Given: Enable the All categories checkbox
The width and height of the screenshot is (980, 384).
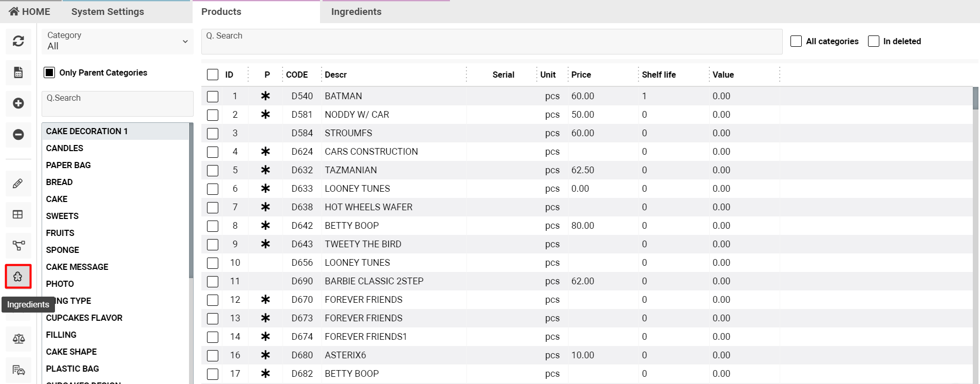Looking at the screenshot, I should pyautogui.click(x=796, y=41).
